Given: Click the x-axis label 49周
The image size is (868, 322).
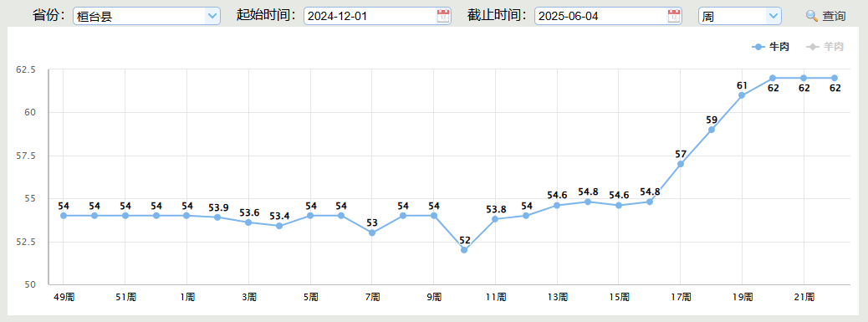Looking at the screenshot, I should pos(64,297).
